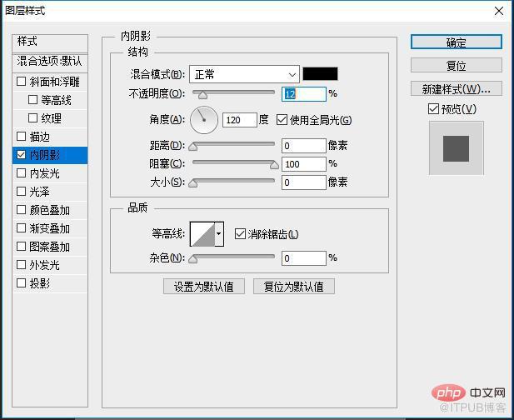The width and height of the screenshot is (514, 420).
Task: Select the 投影 style row label
Action: (40, 283)
